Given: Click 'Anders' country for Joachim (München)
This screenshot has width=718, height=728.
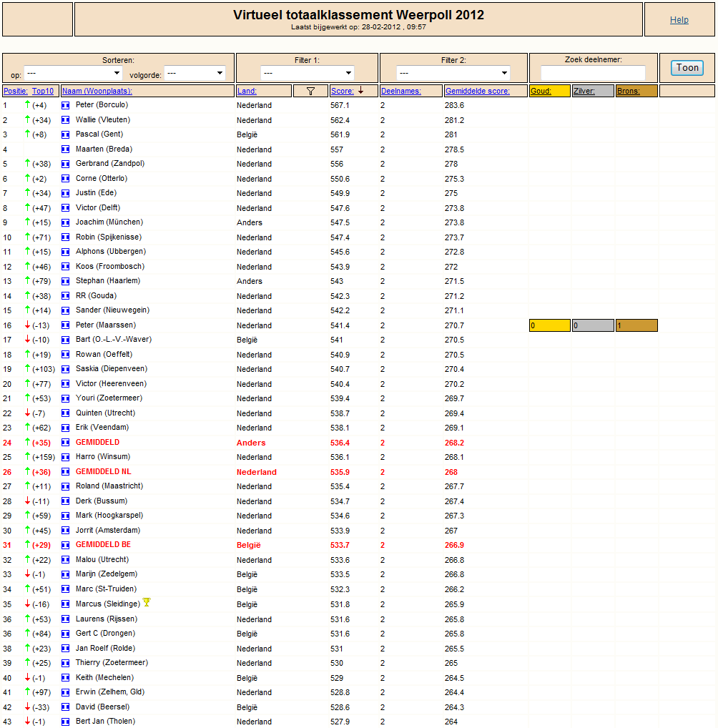Looking at the screenshot, I should [x=250, y=222].
